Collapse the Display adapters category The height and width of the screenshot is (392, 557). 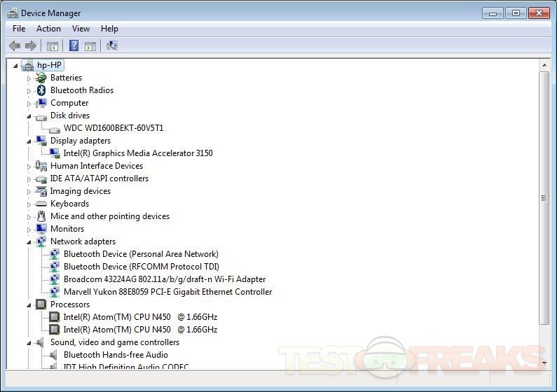pos(29,141)
